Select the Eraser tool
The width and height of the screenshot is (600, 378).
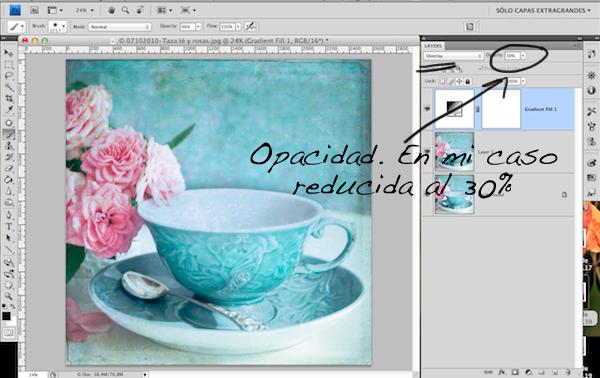8,169
